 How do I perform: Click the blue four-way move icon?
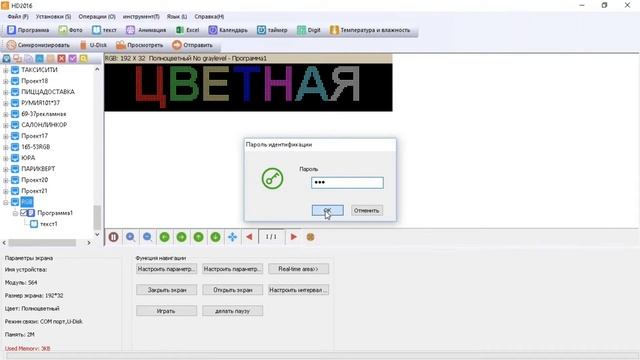(x=232, y=237)
